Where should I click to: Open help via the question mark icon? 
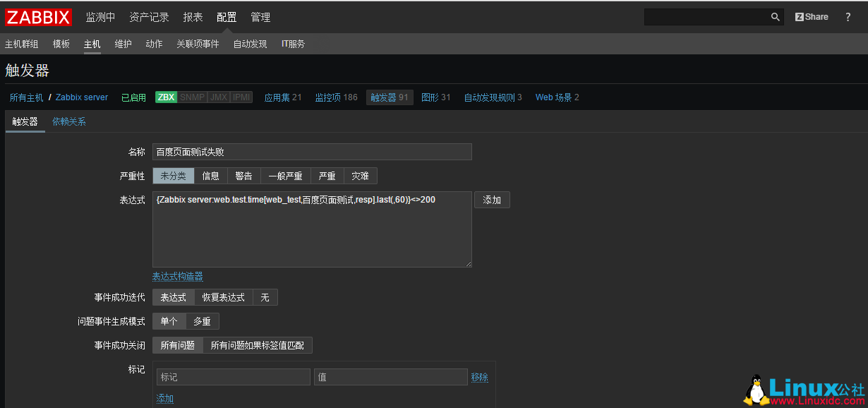(x=848, y=16)
